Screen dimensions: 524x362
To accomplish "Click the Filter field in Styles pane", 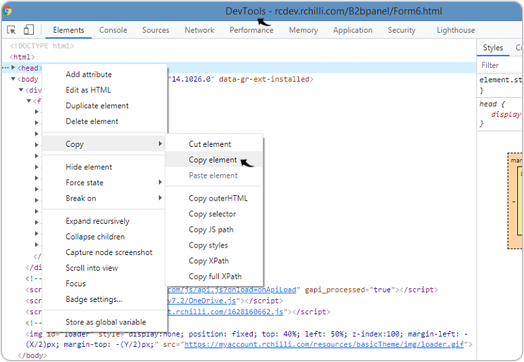I will 500,65.
